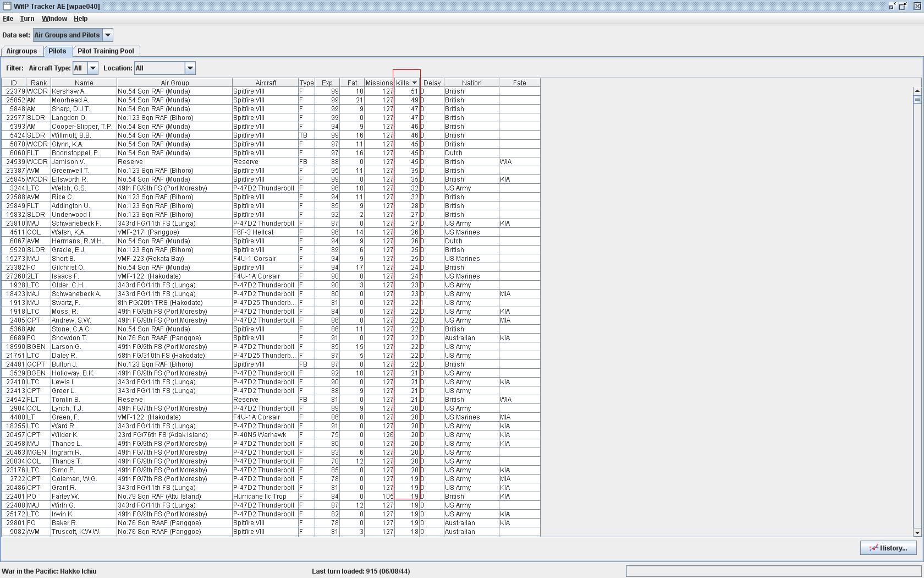The width and height of the screenshot is (924, 578).
Task: Select pilot Truscott, K.W.W. name cell
Action: [84, 532]
